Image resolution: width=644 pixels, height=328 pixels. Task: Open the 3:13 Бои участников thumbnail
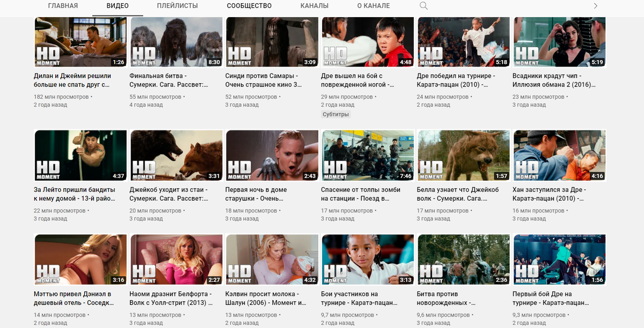click(368, 260)
